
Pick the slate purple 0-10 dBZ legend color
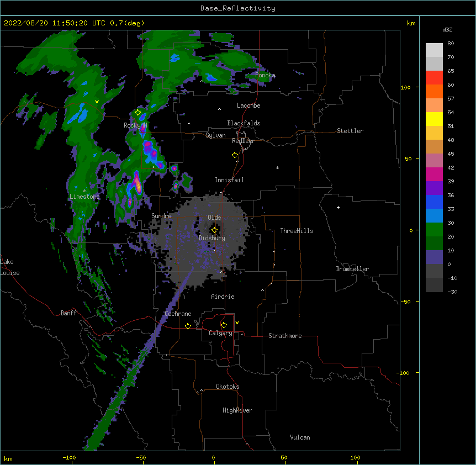click(x=434, y=257)
